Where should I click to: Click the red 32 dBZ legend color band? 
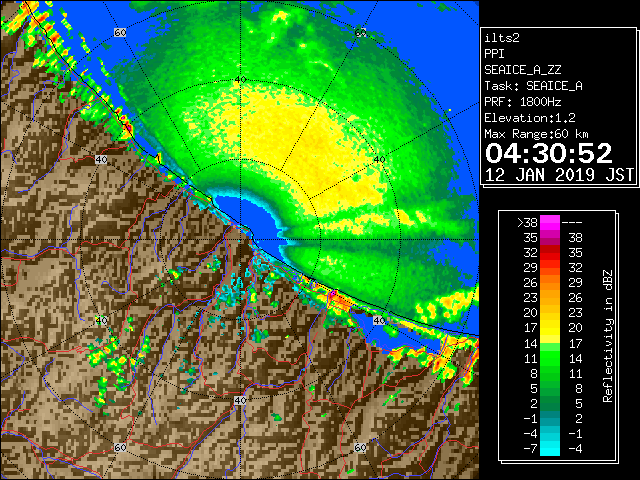pyautogui.click(x=550, y=253)
